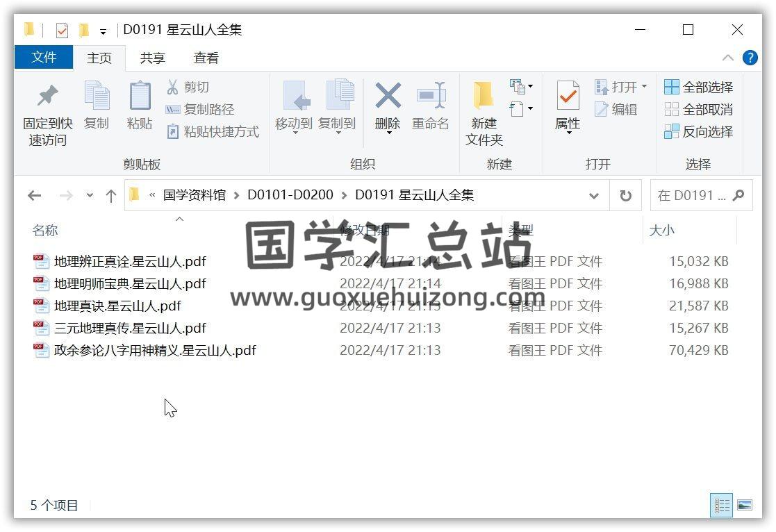Viewport: 776px width, 532px height.
Task: Click the search box for D0191
Action: point(702,196)
